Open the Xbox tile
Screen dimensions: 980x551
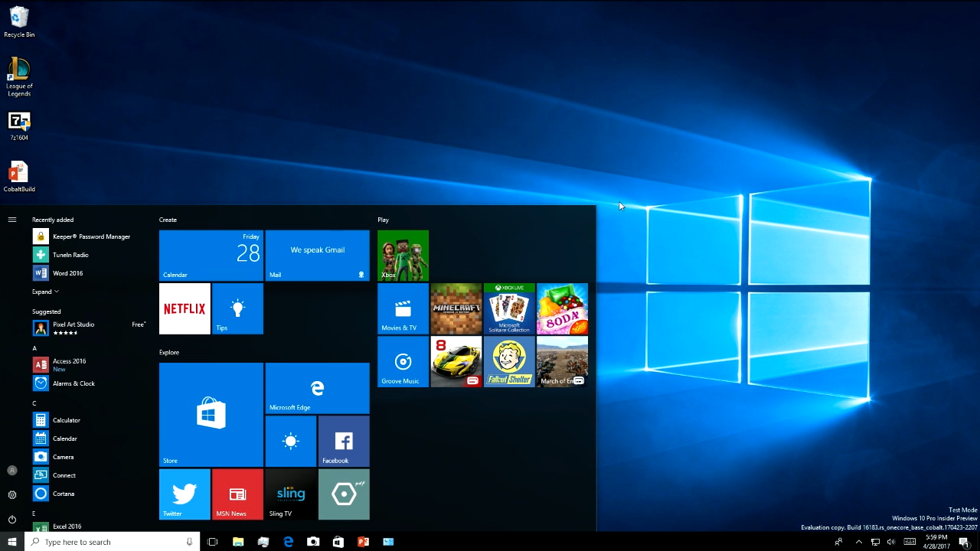(x=403, y=255)
